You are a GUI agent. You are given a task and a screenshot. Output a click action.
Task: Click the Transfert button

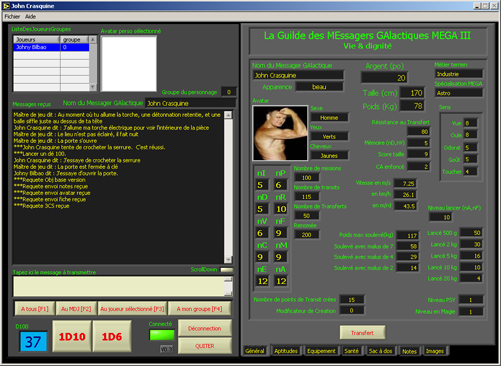[362, 333]
